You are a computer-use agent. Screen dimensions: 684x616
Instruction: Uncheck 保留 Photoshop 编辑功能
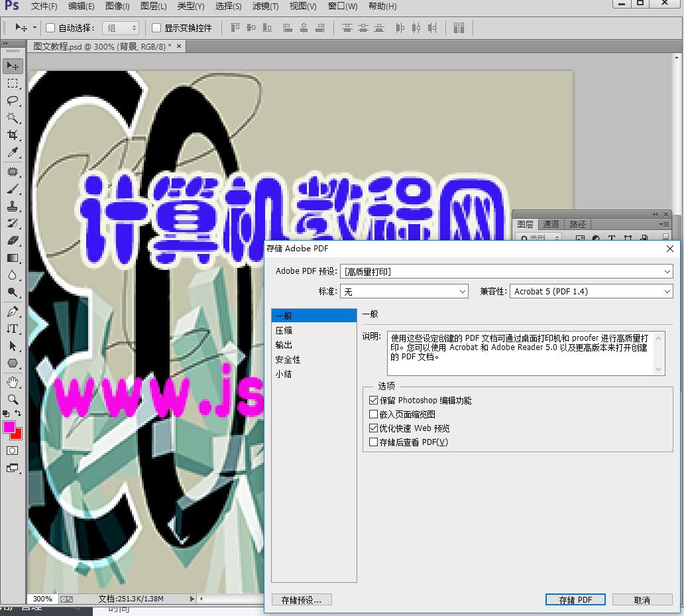click(373, 400)
